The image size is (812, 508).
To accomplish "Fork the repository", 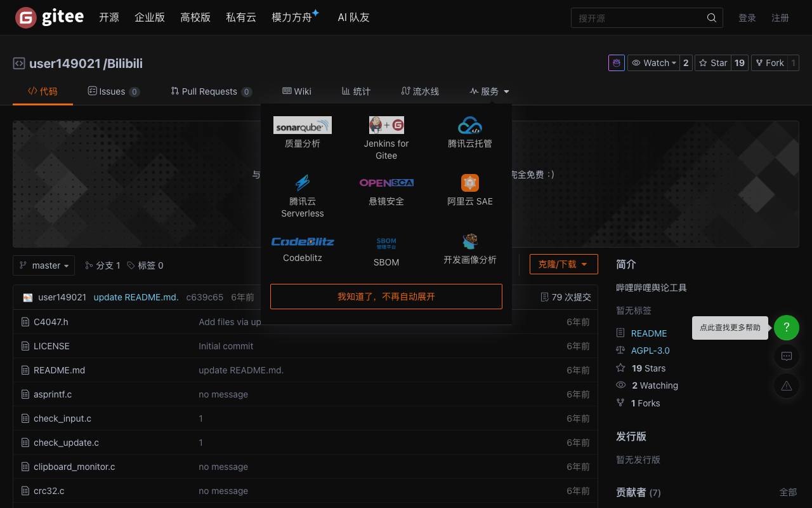I will [769, 63].
